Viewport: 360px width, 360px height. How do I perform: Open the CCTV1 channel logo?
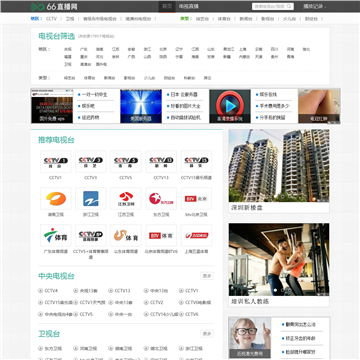56,162
